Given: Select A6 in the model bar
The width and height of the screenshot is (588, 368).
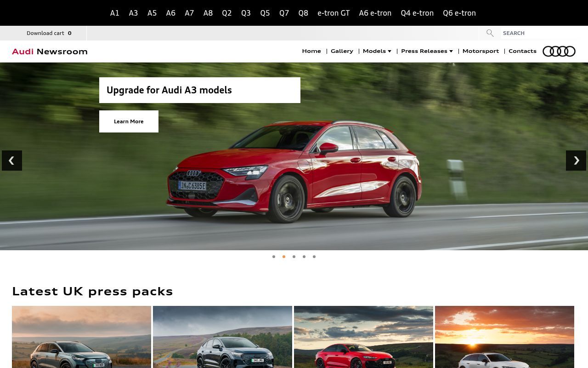Looking at the screenshot, I should pyautogui.click(x=170, y=13).
